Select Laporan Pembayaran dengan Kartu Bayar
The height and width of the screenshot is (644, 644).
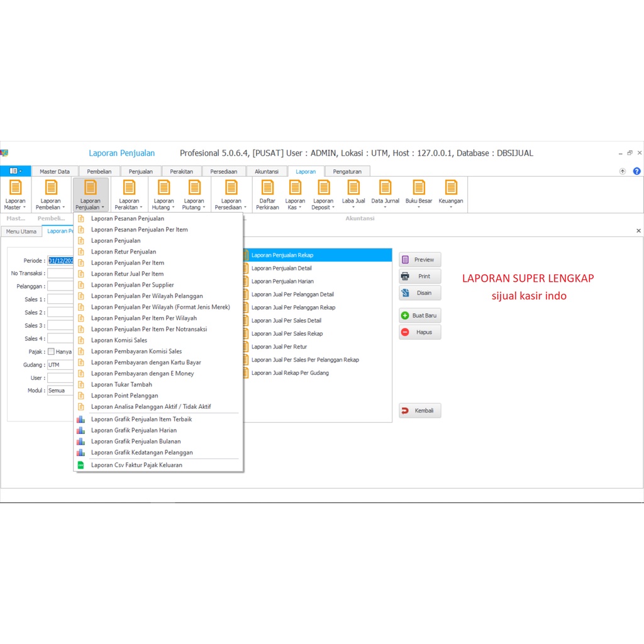point(158,363)
